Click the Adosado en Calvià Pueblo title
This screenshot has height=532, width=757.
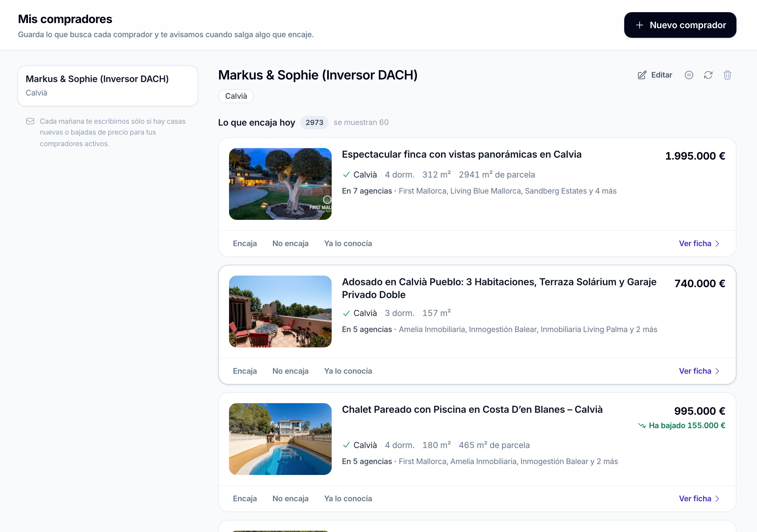[499, 288]
